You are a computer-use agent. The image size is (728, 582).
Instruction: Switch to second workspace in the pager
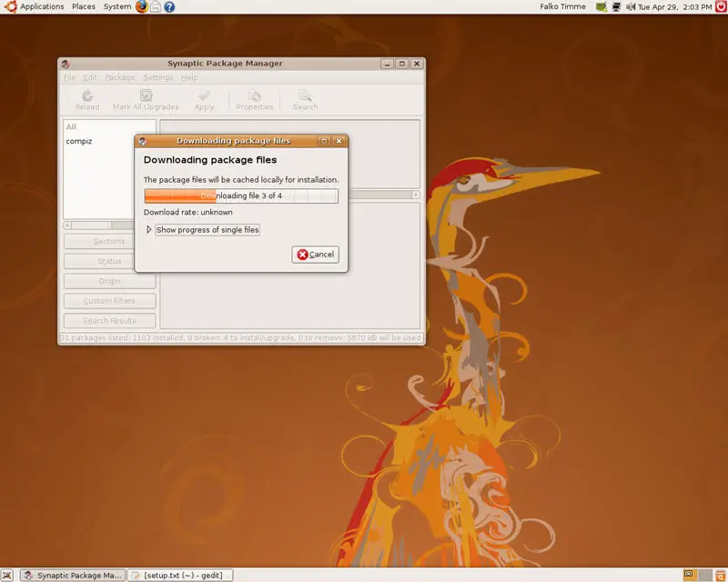704,575
